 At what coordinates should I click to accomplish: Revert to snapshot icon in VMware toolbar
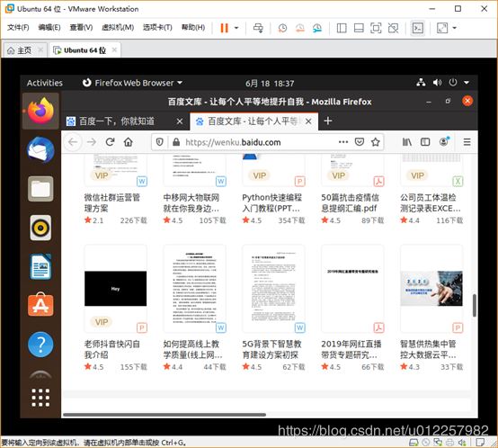(300, 28)
